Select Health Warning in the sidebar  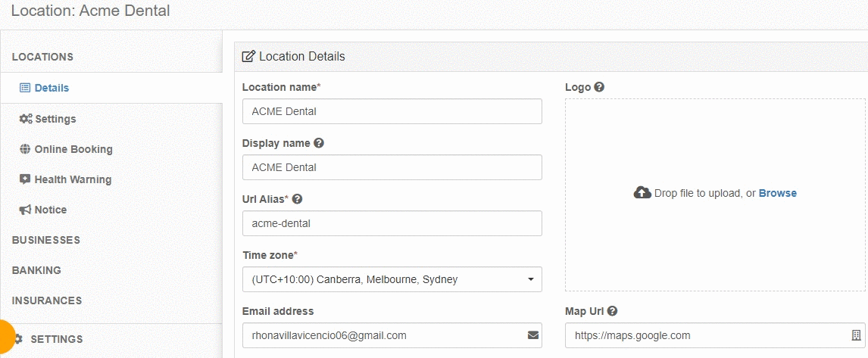point(65,179)
